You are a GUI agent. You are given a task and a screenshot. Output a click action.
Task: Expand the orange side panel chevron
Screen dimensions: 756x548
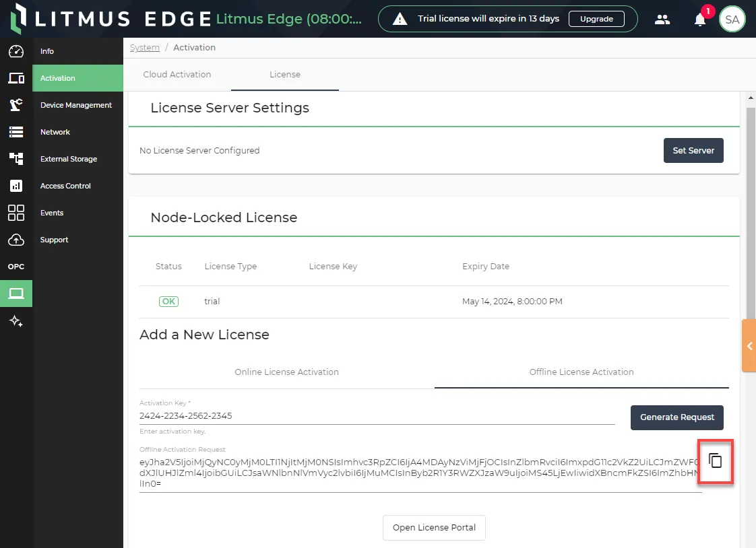pos(749,346)
